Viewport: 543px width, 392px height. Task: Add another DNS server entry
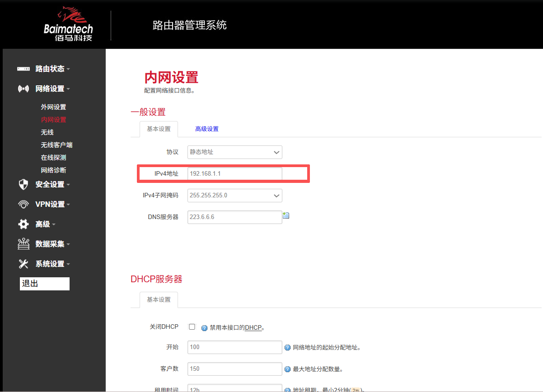286,215
